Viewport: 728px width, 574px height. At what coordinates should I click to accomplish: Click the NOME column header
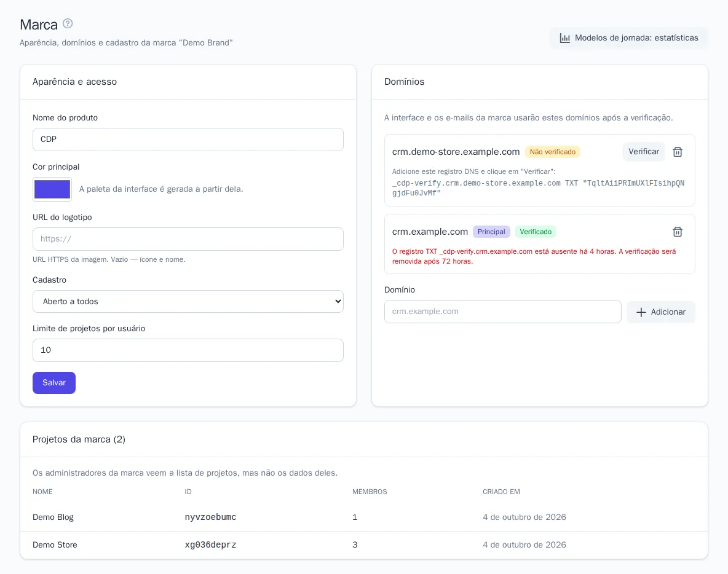(42, 492)
